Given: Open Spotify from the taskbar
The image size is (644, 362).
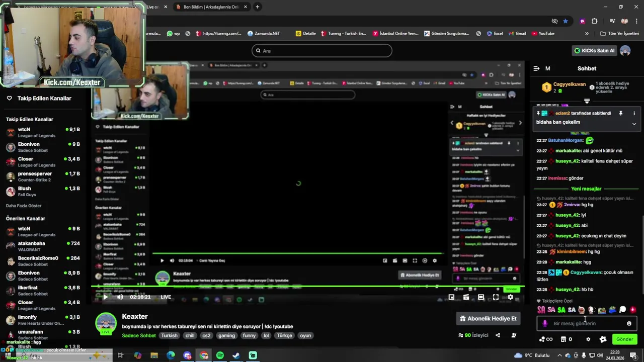Looking at the screenshot, I should pos(220,355).
